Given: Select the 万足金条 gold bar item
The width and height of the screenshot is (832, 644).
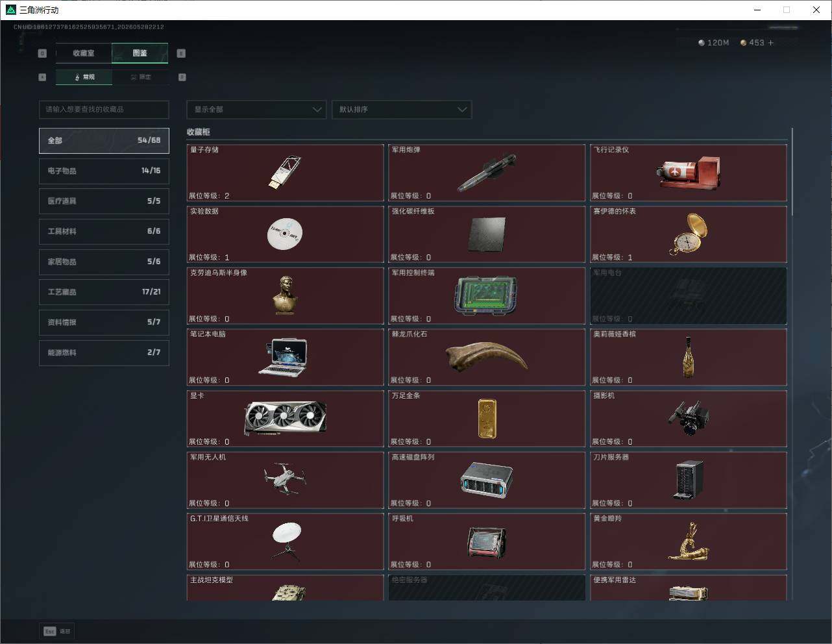Looking at the screenshot, I should [487, 419].
